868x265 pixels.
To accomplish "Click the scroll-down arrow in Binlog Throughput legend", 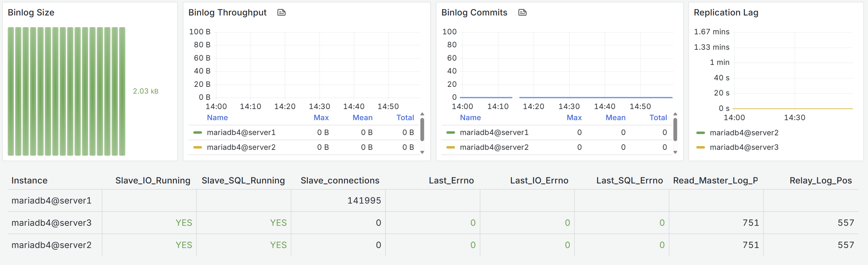I will 422,152.
